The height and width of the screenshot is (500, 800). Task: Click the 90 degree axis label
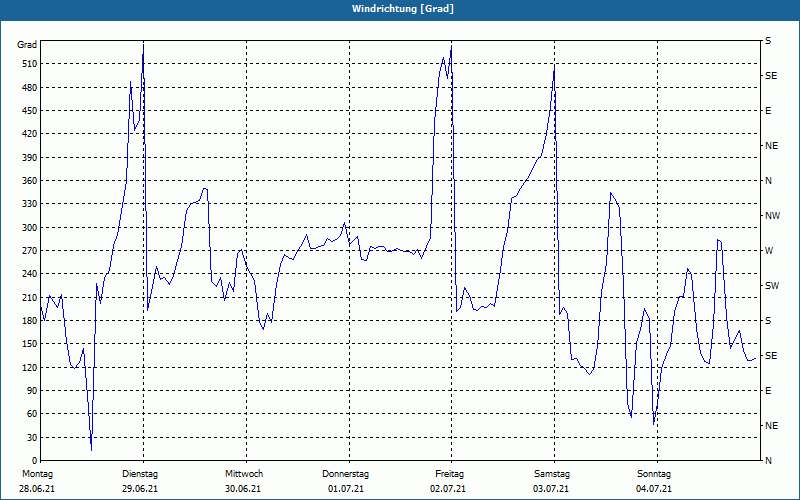pos(32,390)
